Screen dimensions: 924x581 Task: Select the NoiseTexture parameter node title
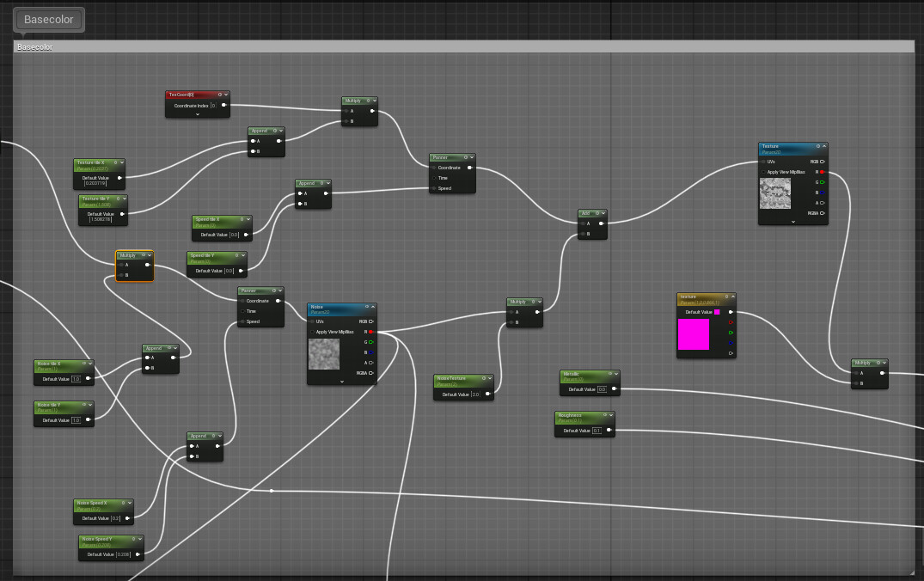451,378
